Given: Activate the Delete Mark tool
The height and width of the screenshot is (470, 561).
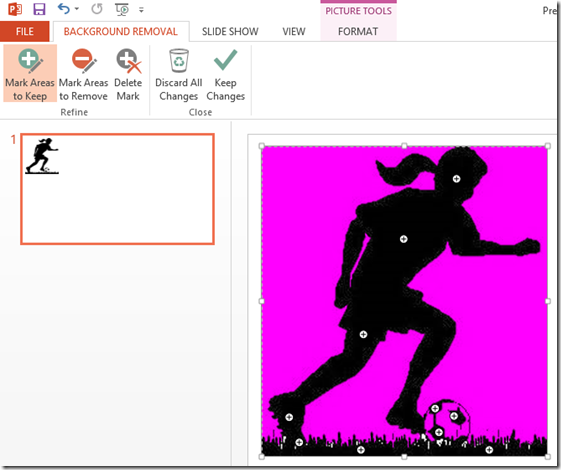Looking at the screenshot, I should (x=128, y=74).
